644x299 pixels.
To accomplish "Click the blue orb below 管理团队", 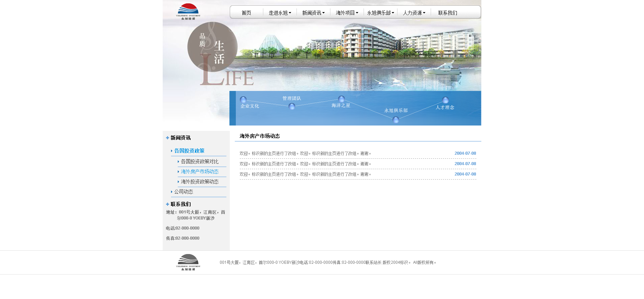I will point(292,106).
